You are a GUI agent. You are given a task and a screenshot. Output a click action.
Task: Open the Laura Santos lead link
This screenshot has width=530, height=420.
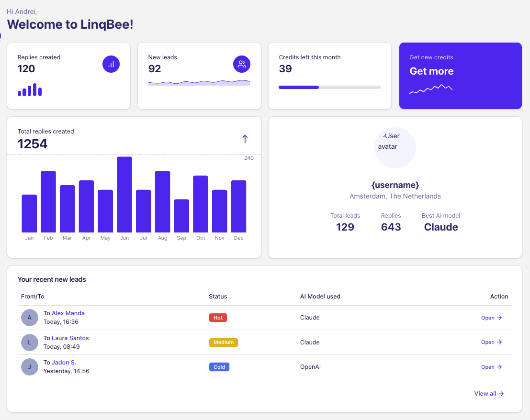[x=70, y=338]
